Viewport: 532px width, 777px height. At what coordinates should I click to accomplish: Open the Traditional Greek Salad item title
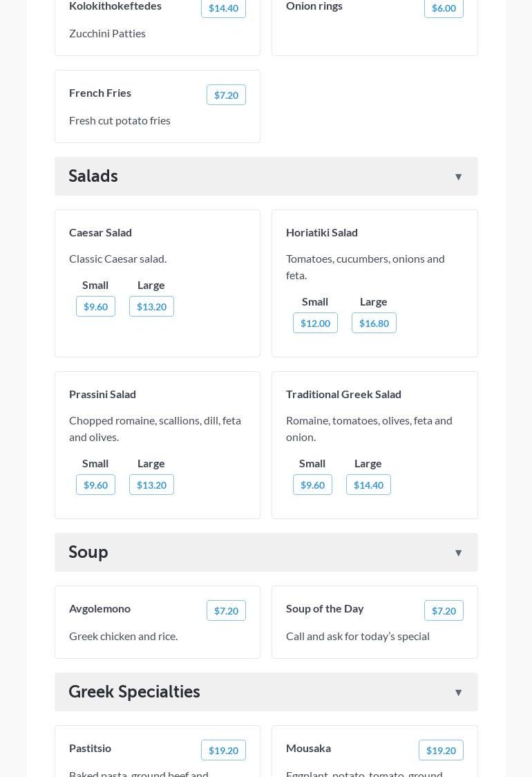(x=343, y=394)
